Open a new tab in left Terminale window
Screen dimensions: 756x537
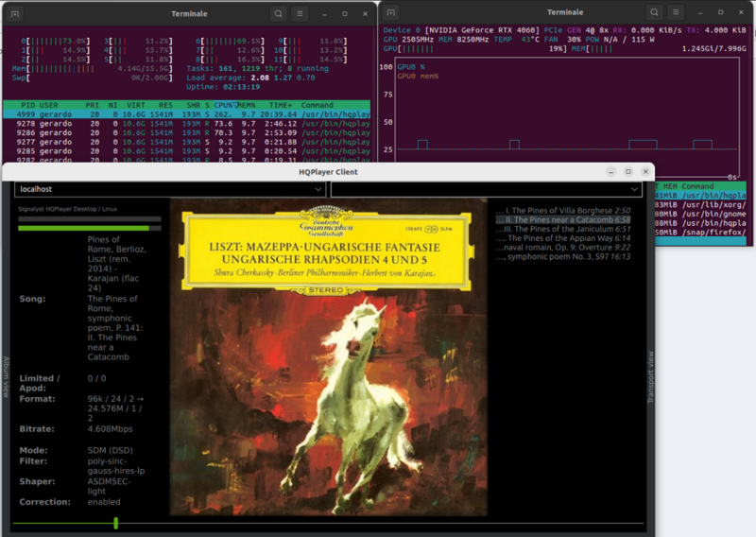14,14
